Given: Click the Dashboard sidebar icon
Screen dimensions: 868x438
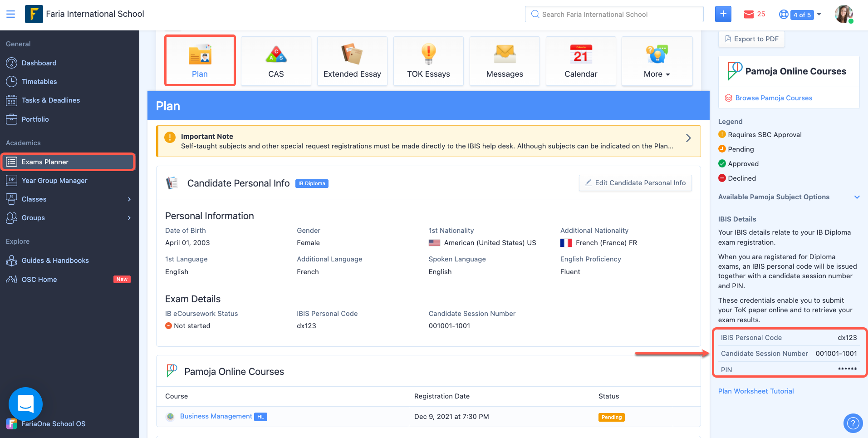Looking at the screenshot, I should (11, 63).
